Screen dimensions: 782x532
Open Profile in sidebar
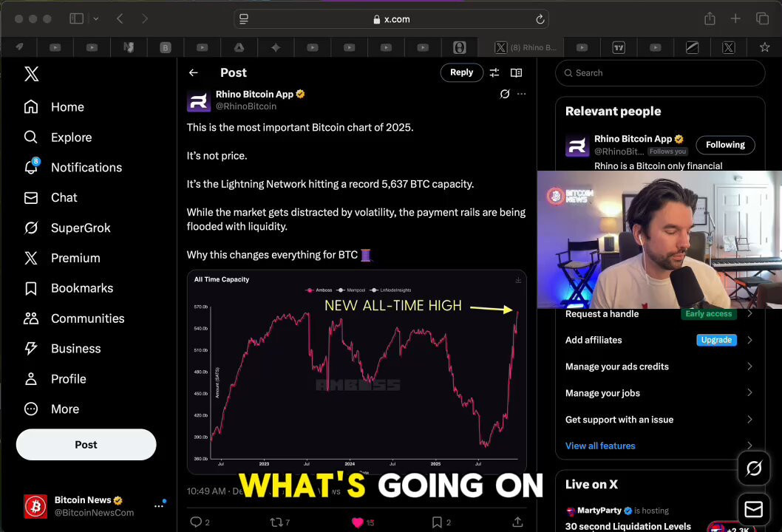55,379
